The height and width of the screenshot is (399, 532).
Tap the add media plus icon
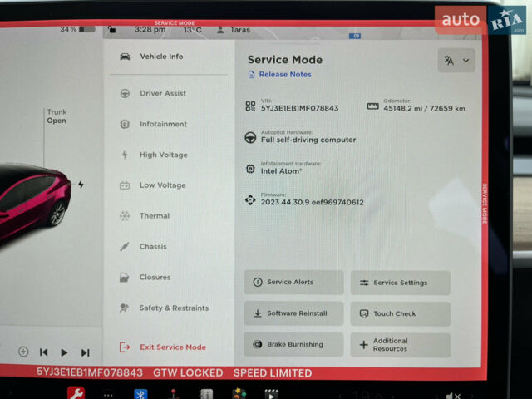tap(23, 352)
